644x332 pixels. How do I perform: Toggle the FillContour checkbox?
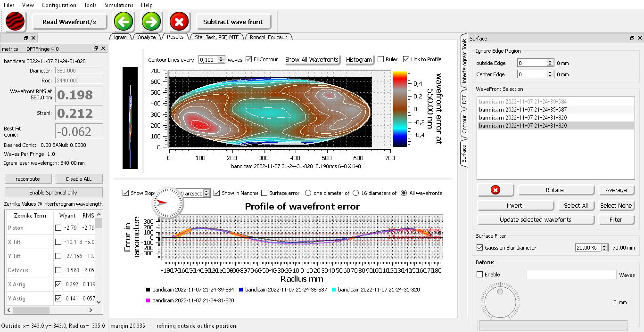(249, 59)
